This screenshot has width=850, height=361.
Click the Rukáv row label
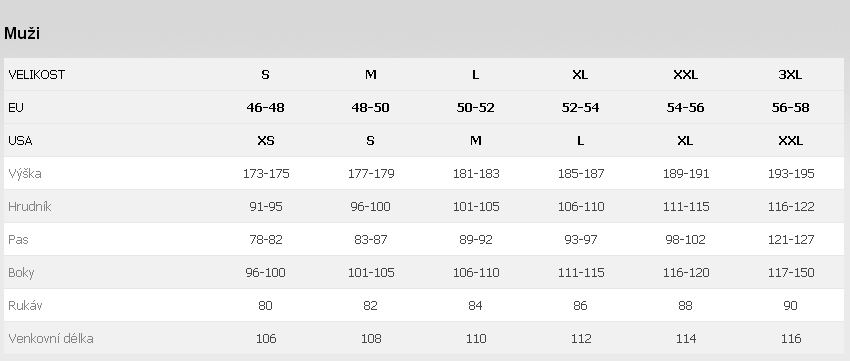pos(25,306)
